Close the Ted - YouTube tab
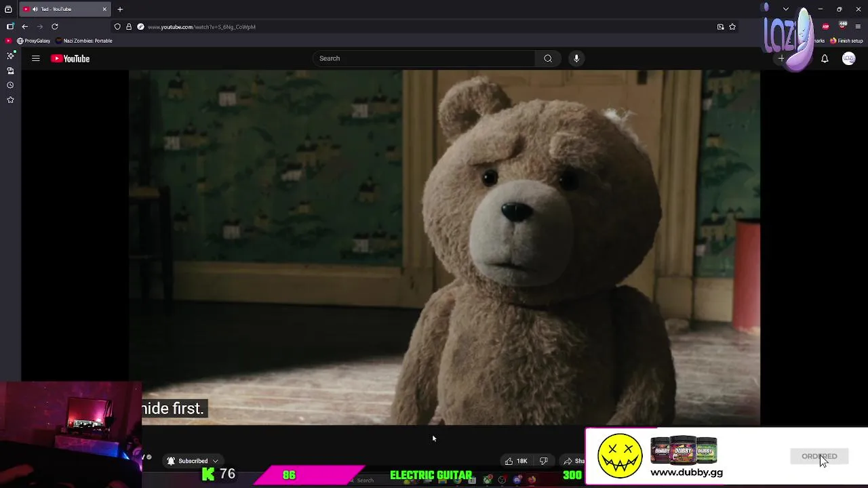Image resolution: width=868 pixels, height=488 pixels. [x=104, y=9]
